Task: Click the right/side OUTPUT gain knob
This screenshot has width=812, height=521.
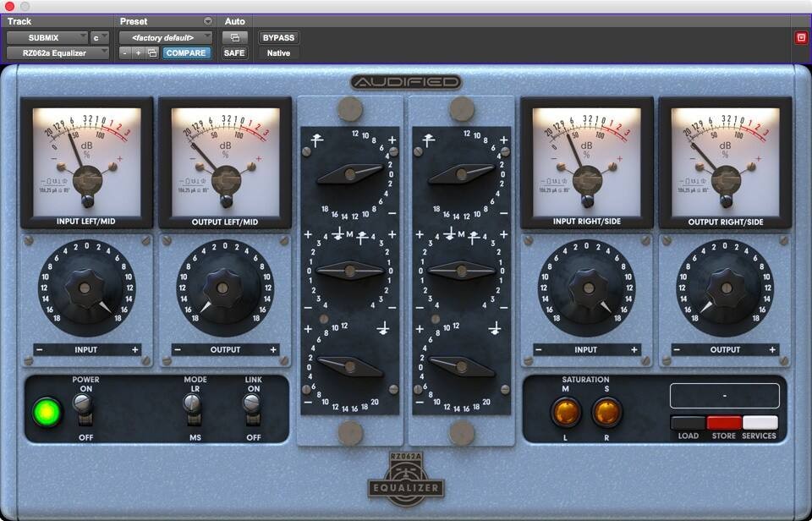Action: [725, 288]
